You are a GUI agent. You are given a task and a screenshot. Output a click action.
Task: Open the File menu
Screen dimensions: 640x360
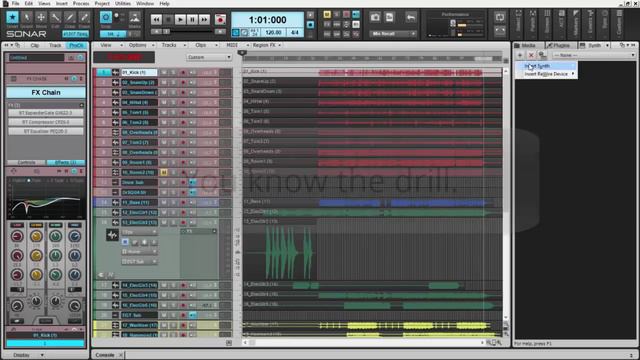(x=16, y=4)
